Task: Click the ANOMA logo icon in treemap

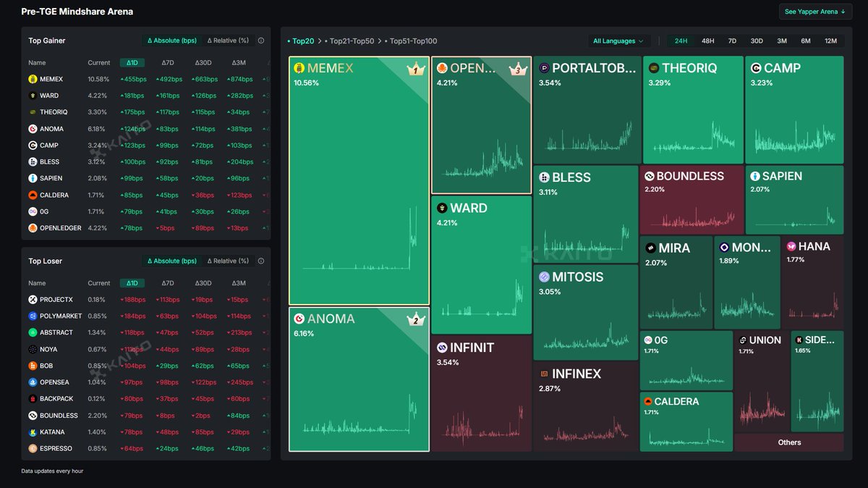Action: click(x=299, y=319)
